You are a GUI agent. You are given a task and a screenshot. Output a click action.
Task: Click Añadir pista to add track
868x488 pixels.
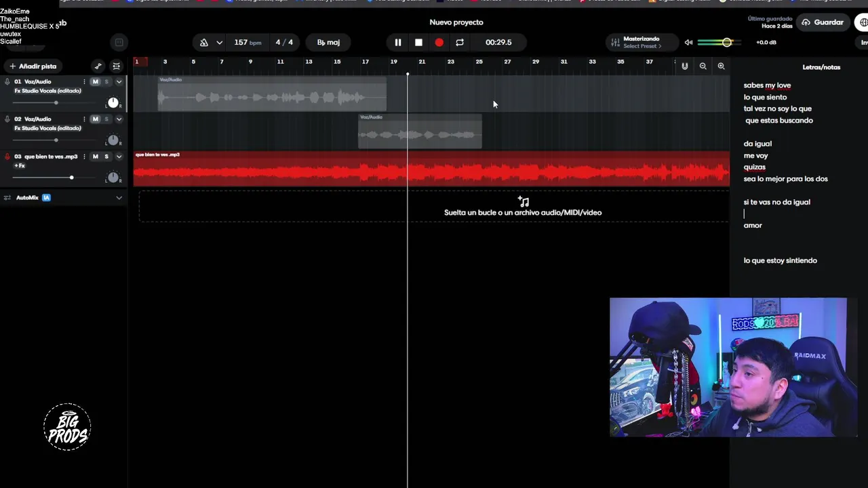(33, 66)
